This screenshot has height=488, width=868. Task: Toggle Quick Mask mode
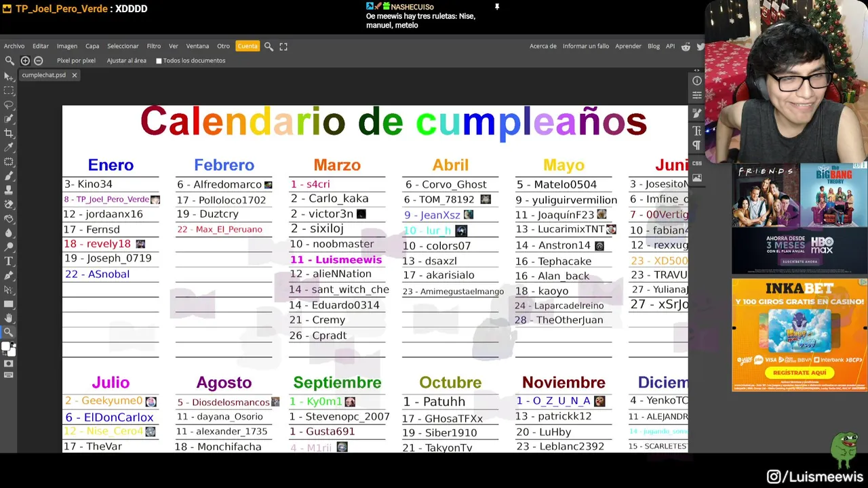click(9, 363)
